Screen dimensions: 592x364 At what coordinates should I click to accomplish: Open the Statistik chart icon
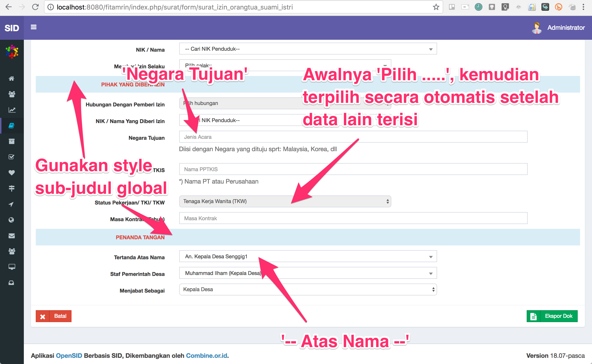pos(12,110)
